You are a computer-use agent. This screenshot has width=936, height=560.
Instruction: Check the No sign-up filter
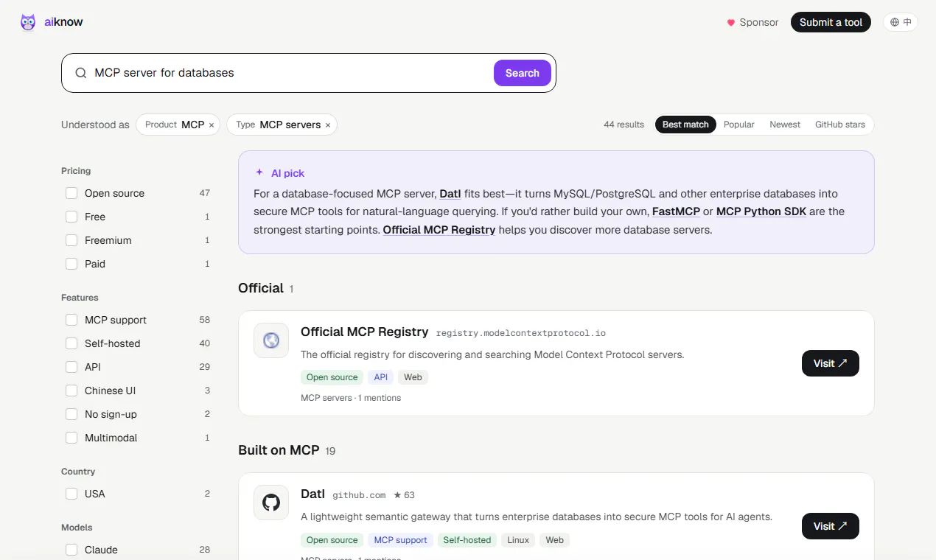click(x=71, y=414)
